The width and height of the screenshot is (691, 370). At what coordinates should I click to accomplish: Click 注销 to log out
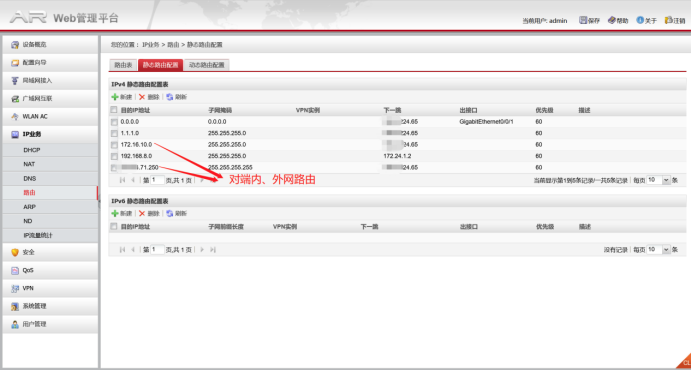[675, 20]
